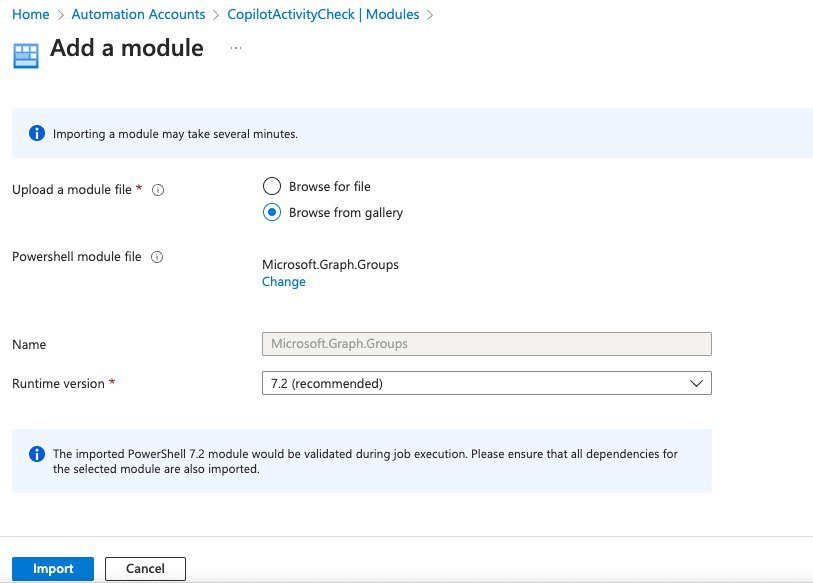Click the Add a module page icon
813x583 pixels.
click(x=26, y=54)
